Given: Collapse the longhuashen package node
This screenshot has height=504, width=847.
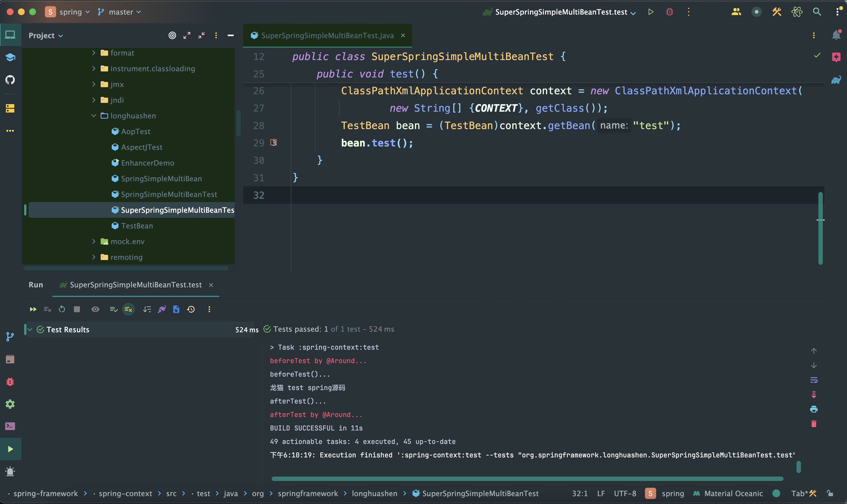Looking at the screenshot, I should click(x=93, y=115).
